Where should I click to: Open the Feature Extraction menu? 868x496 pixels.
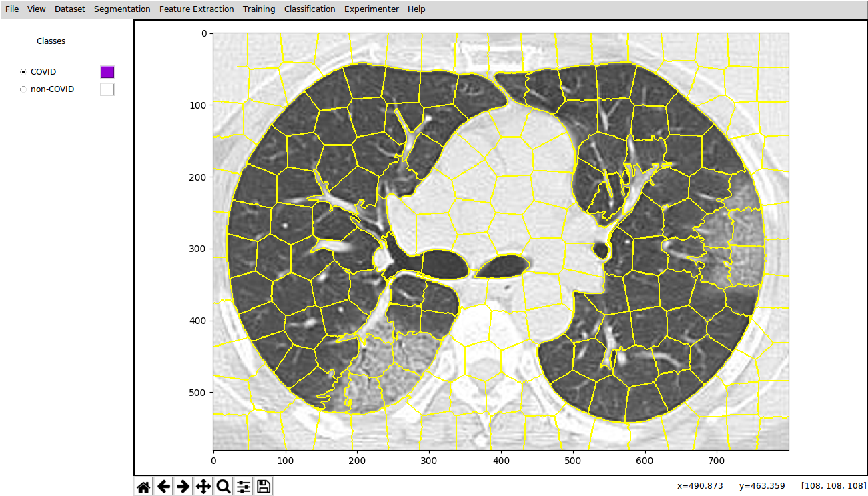coord(197,9)
